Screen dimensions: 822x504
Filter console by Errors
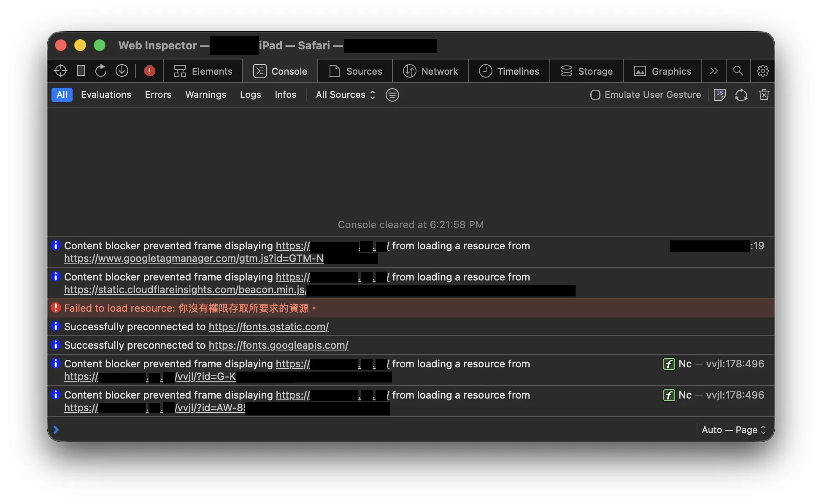pyautogui.click(x=158, y=95)
